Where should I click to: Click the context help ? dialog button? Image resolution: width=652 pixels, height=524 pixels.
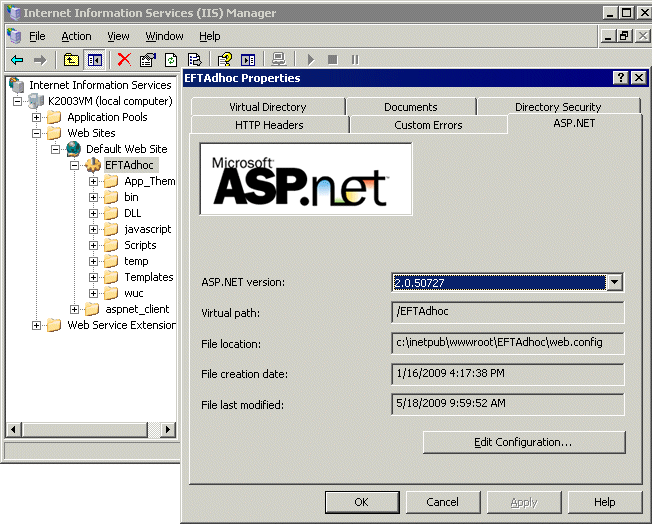pos(620,77)
